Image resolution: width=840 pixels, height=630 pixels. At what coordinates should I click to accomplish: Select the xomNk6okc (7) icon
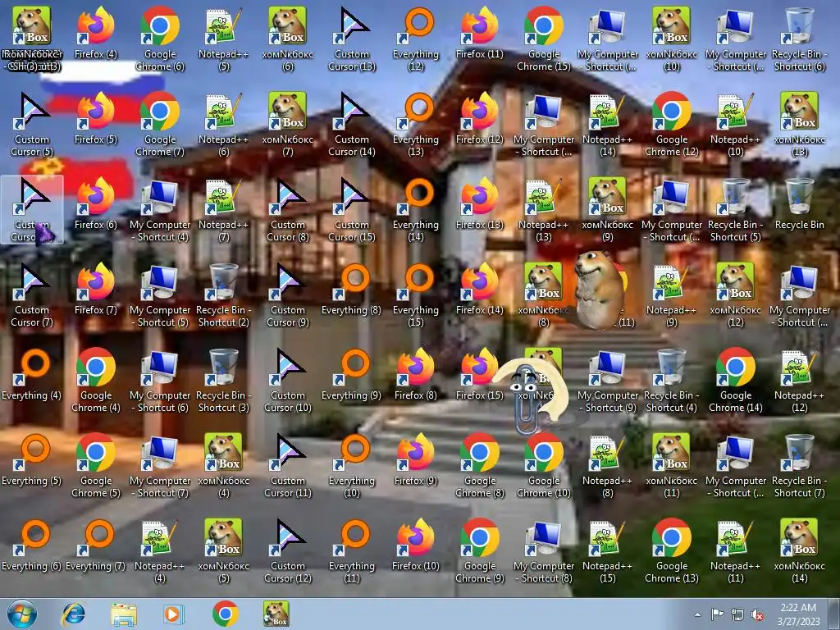point(288,124)
